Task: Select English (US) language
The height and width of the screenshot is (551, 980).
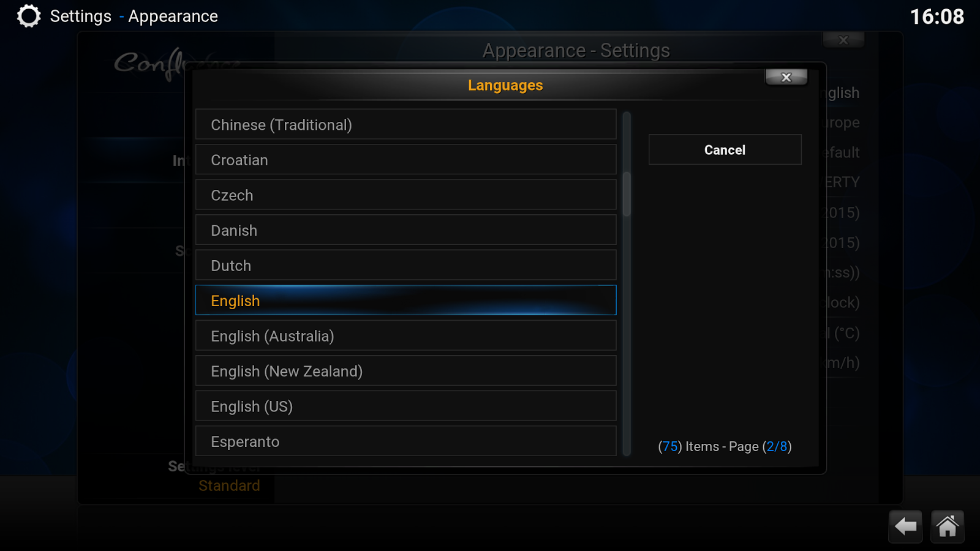Action: coord(406,407)
